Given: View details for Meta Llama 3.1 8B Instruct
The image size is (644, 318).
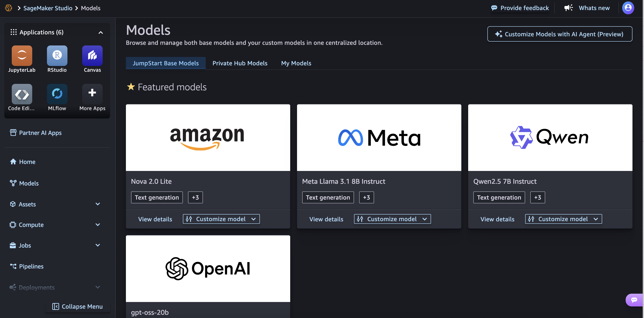Looking at the screenshot, I should 326,219.
